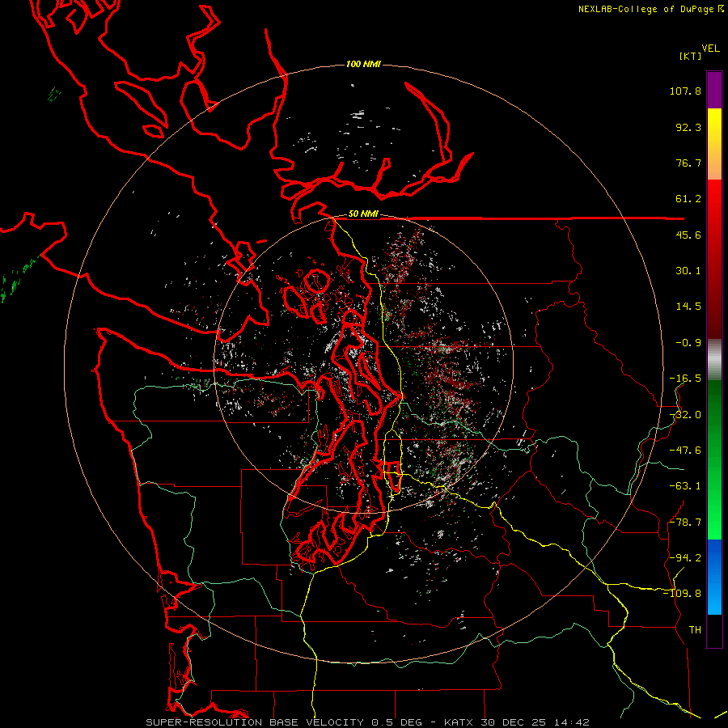The height and width of the screenshot is (728, 728).
Task: Pick the gray near-zero segment of the color bar
Action: (714, 360)
